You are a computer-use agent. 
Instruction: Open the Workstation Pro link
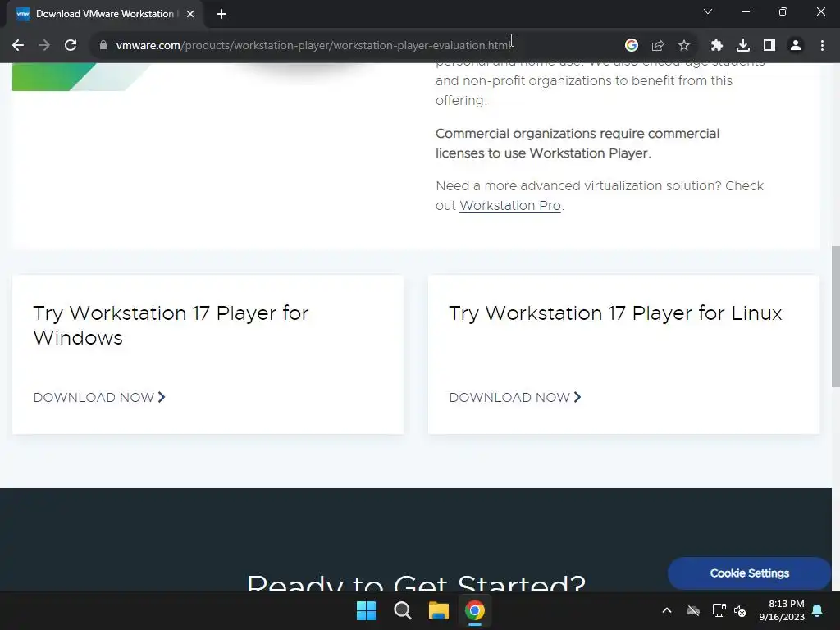[x=510, y=206]
